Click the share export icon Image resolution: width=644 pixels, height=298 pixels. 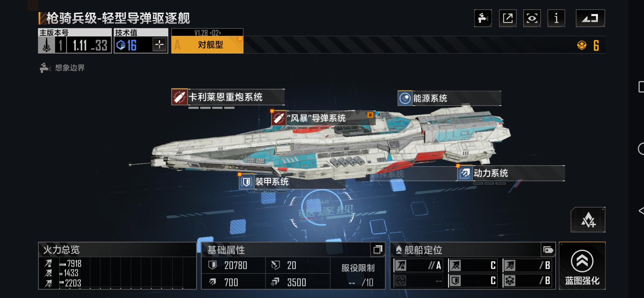(x=508, y=18)
